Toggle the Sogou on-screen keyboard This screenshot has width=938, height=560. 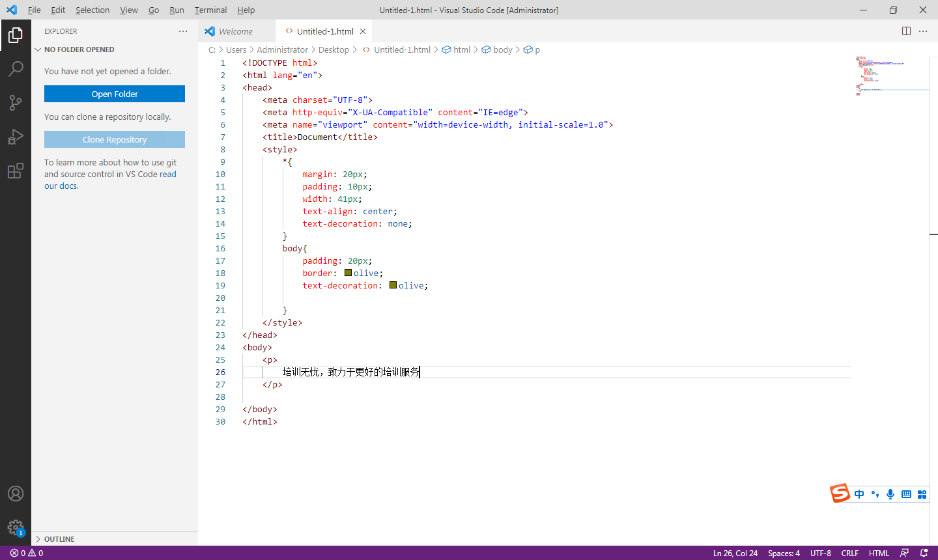click(x=906, y=494)
